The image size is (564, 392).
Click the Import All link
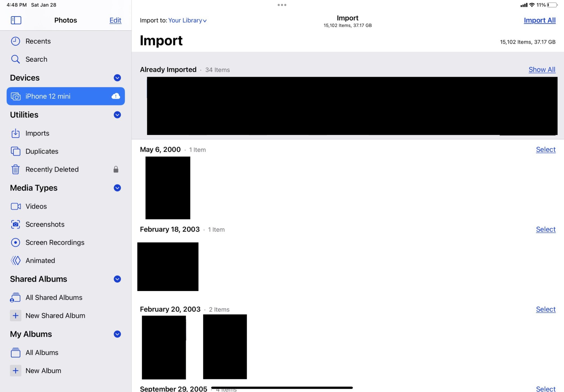coord(539,20)
